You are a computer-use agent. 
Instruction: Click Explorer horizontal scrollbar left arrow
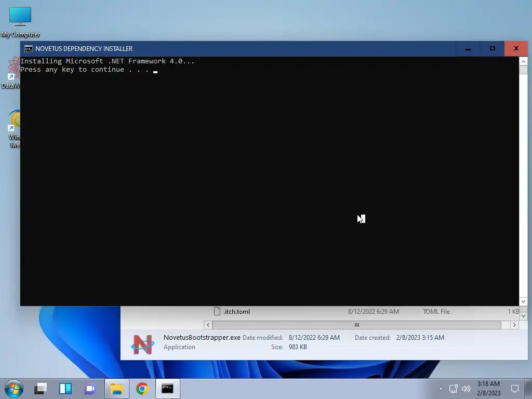pyautogui.click(x=208, y=325)
